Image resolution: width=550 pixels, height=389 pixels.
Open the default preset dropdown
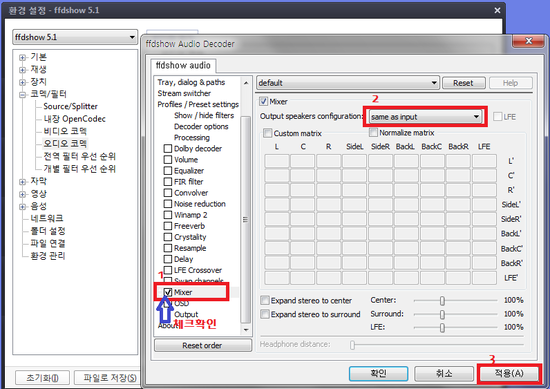coord(348,83)
